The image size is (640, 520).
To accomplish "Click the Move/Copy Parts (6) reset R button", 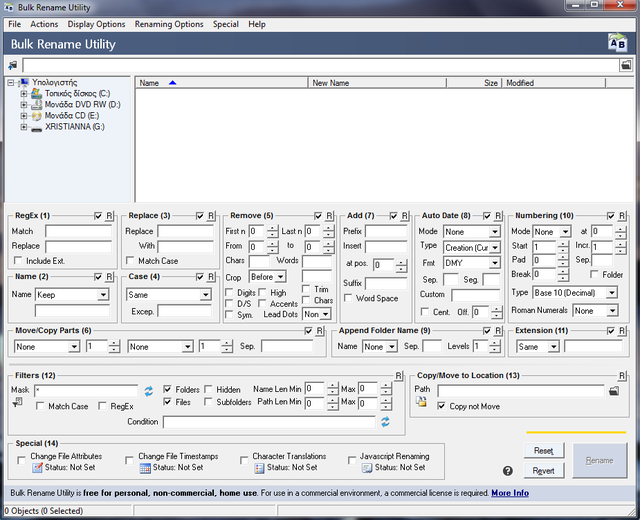I will pos(320,331).
